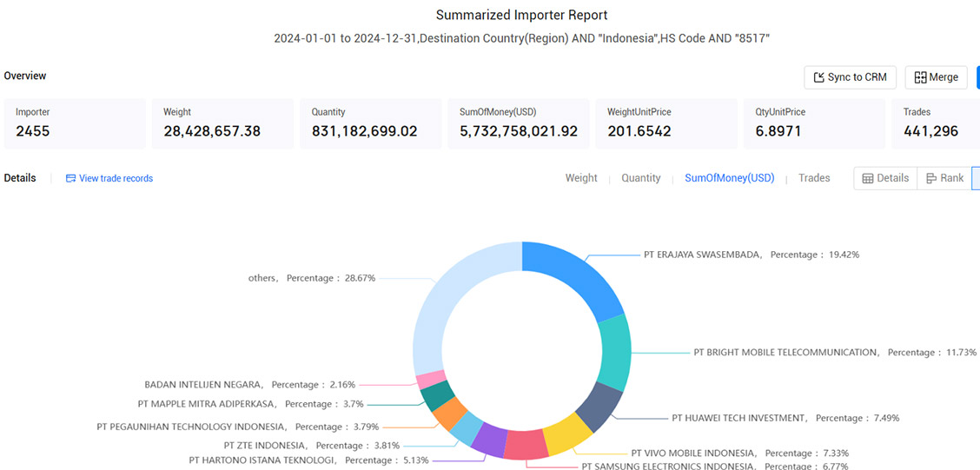Click the WeightUnitPrice overview card
This screenshot has height=470, width=980.
point(666,123)
